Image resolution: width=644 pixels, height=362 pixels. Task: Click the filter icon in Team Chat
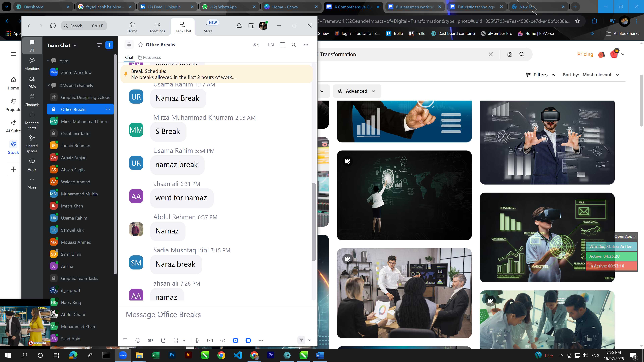click(x=99, y=45)
